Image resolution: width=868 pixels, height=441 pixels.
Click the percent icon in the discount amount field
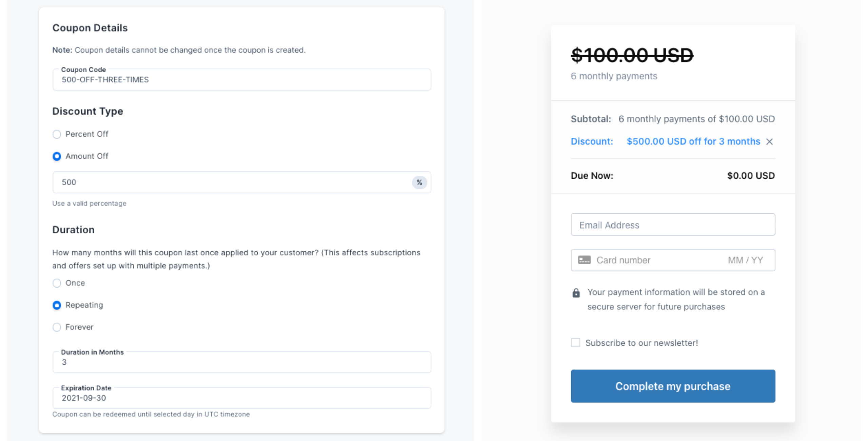419,182
